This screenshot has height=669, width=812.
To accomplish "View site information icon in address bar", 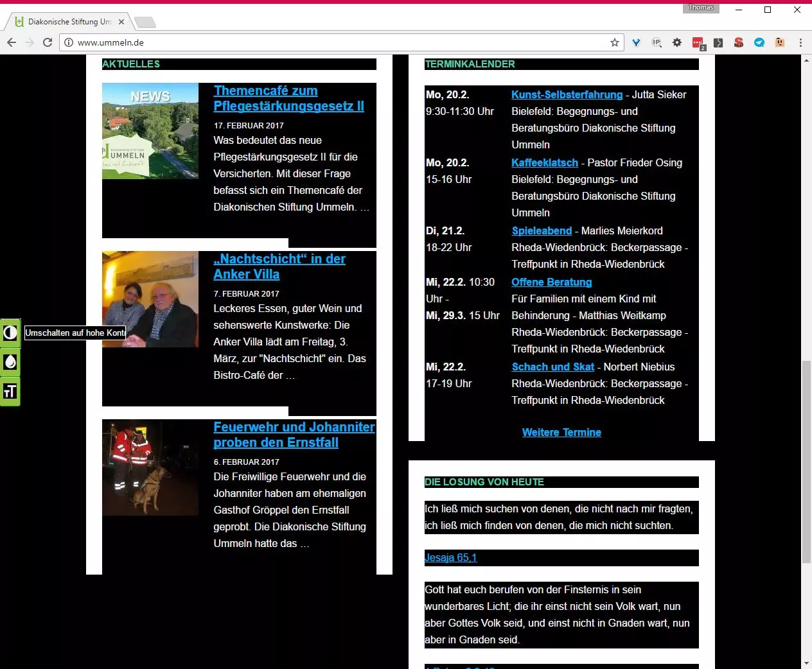I will (x=69, y=42).
